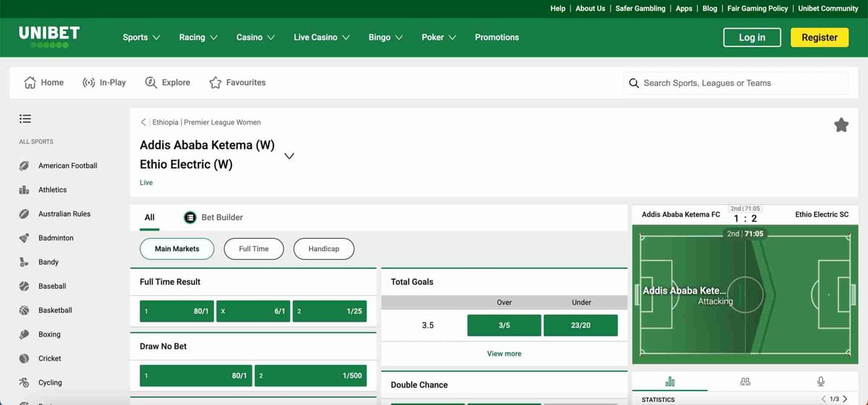Select Athletics in sports list
Viewport: 868px width, 405px height.
coord(43,189)
